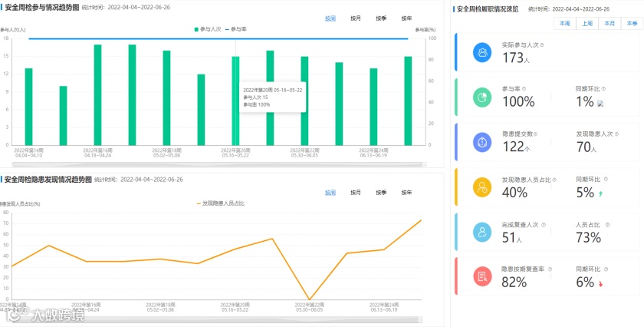
Task: Switch 隐患发现情况趋势图 to 按季
Action: 381,193
